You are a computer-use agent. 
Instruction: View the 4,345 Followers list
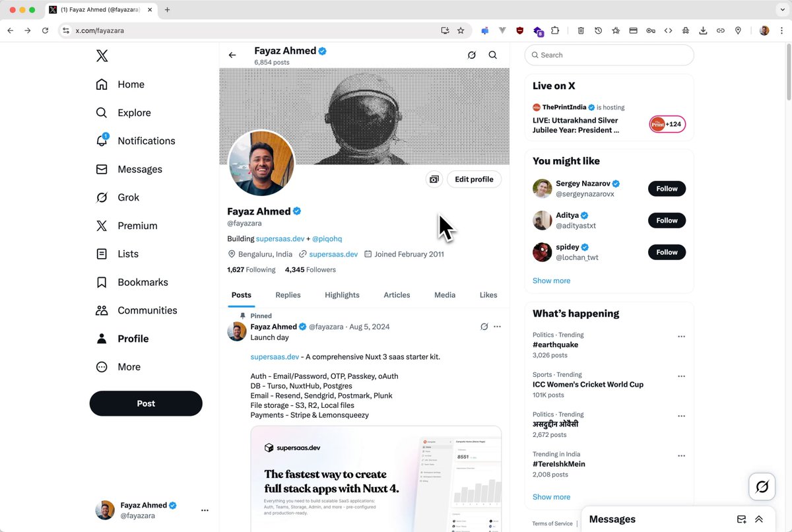[310, 270]
